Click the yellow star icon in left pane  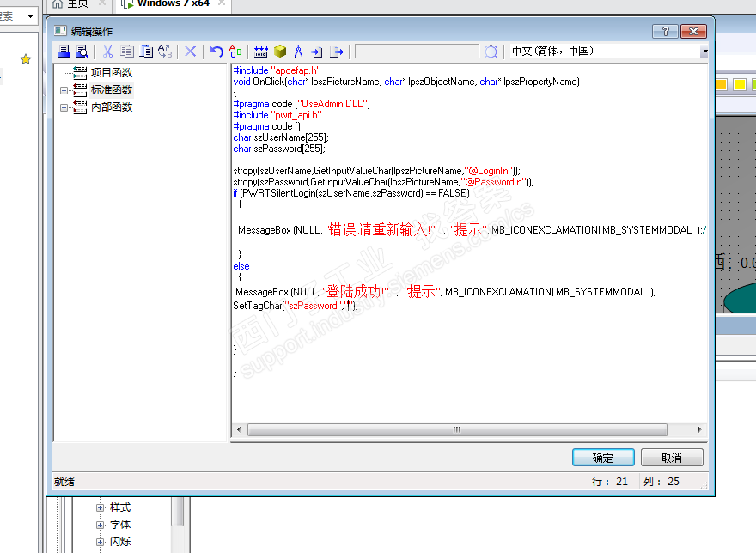[26, 58]
